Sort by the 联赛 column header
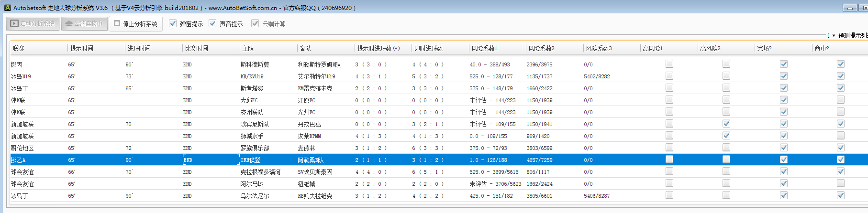Screen dimensions: 868x213 (x=19, y=48)
